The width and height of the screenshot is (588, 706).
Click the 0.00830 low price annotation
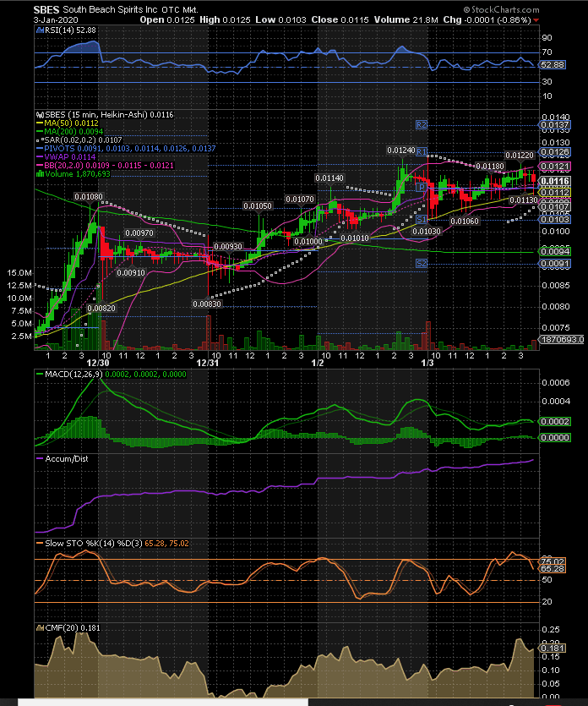pyautogui.click(x=207, y=304)
